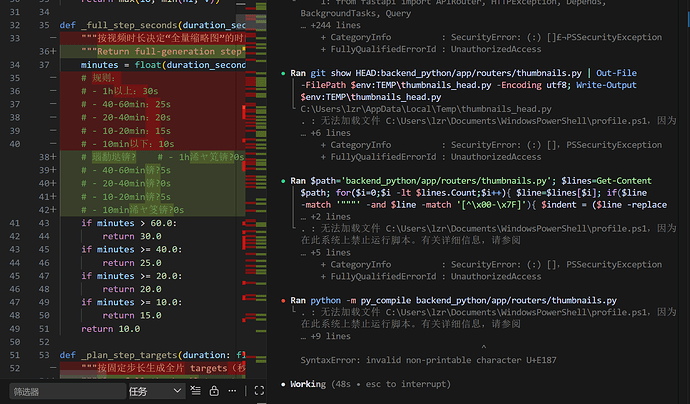Click the 'C:\Users\lzr\AppData\Local\Temp\thumbnails_head.py' path

click(426, 109)
